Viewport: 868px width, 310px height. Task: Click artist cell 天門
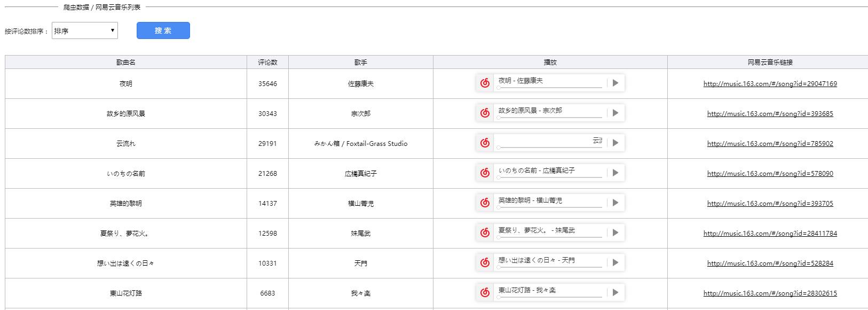point(361,263)
